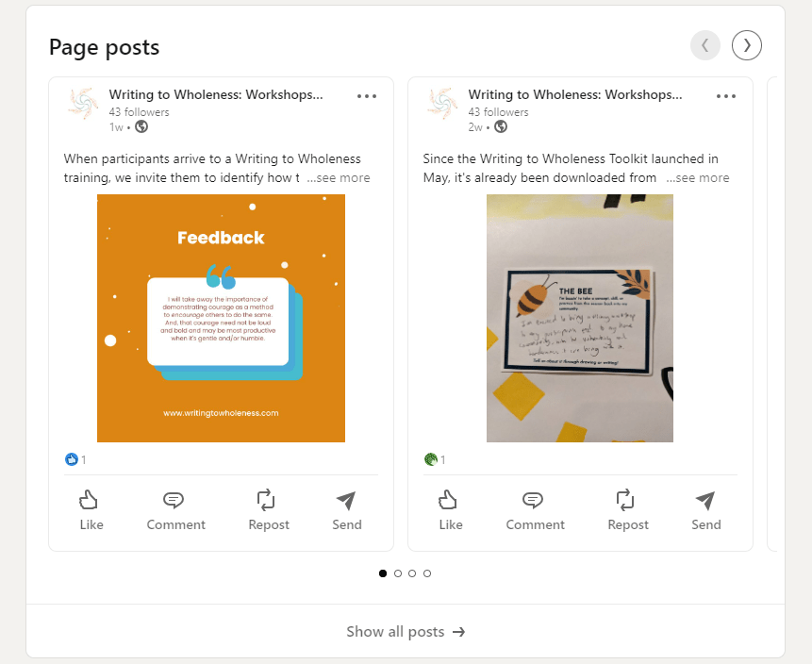The width and height of the screenshot is (812, 664).
Task: Like the Bee card post
Action: pyautogui.click(x=450, y=510)
